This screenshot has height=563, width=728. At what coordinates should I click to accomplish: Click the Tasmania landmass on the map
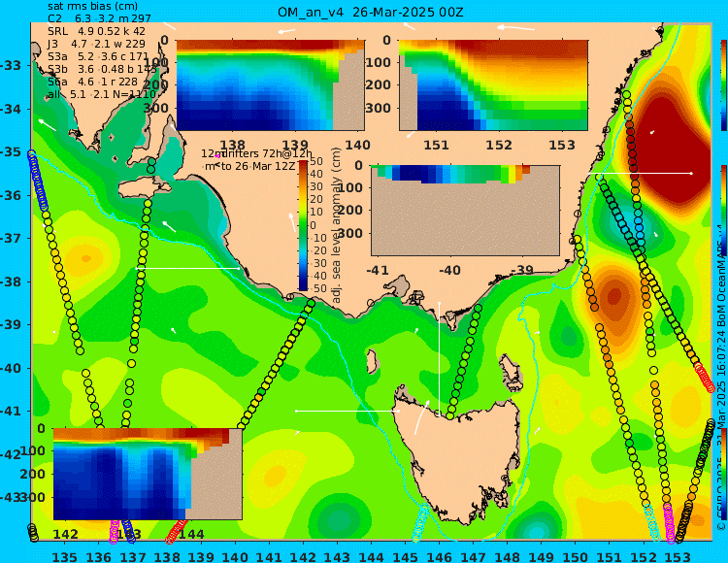(x=460, y=457)
